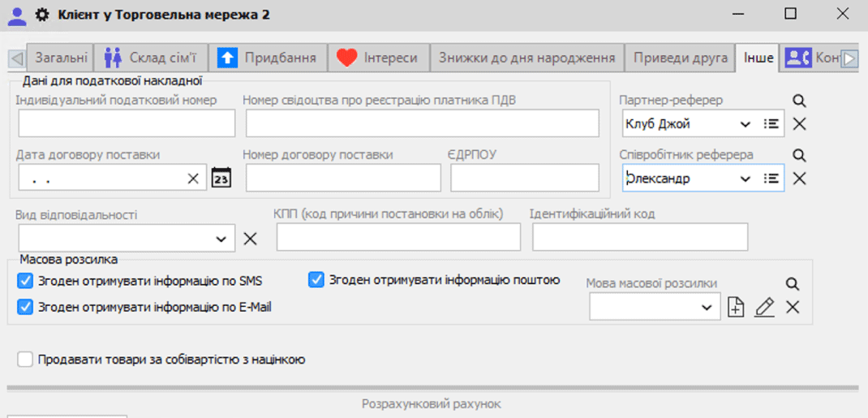Expand the Вид відповідальності dropdown
The width and height of the screenshot is (868, 418).
click(x=221, y=239)
